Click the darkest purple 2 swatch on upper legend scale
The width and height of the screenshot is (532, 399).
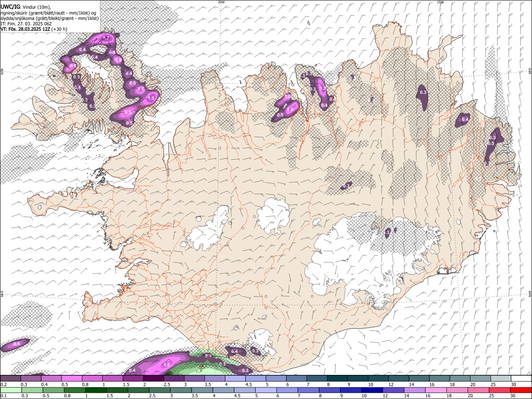click(153, 379)
